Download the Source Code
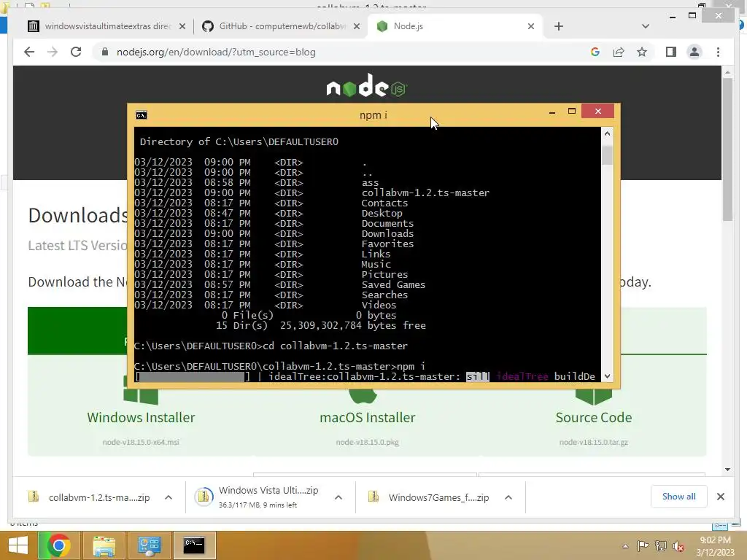The height and width of the screenshot is (560, 747). pos(594,417)
